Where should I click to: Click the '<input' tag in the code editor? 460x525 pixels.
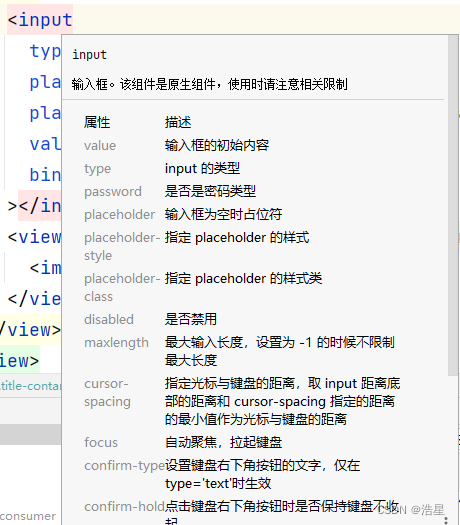point(40,20)
